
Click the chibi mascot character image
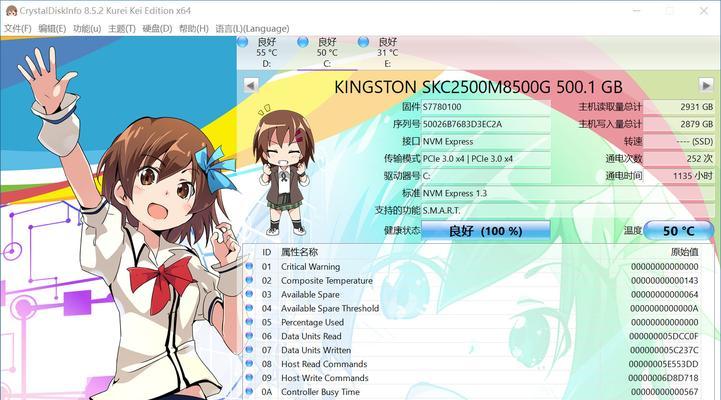[284, 170]
